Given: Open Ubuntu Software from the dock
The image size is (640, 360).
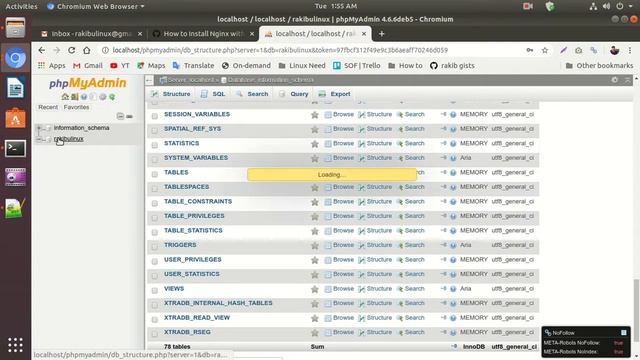Looking at the screenshot, I should (15, 118).
